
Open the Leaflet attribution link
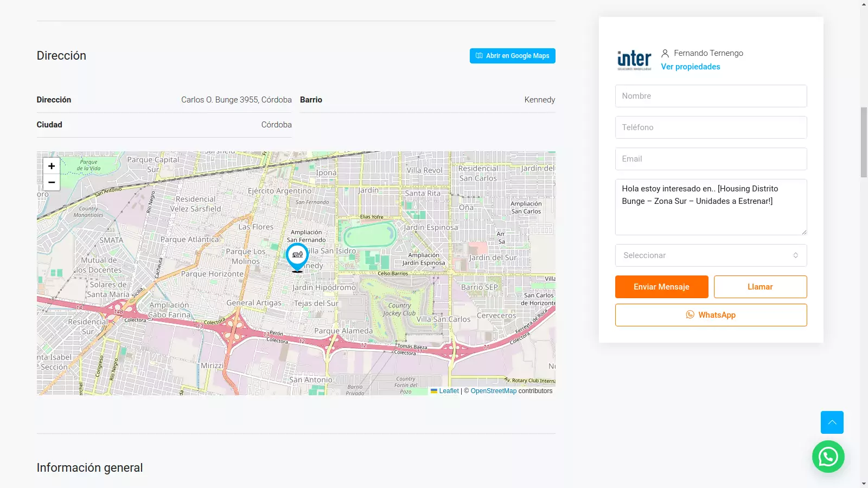449,391
